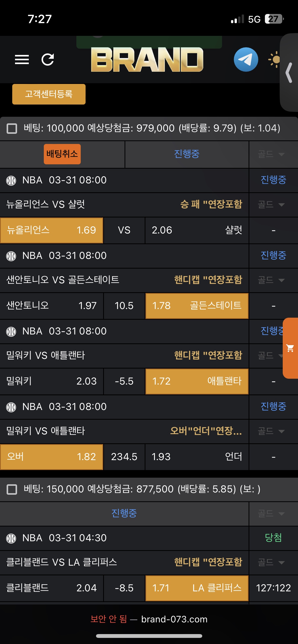Expand 골드 dropdown for 뉴올리언스 VS 샬럿
Viewport: 298px width, 644px height.
pyautogui.click(x=272, y=204)
